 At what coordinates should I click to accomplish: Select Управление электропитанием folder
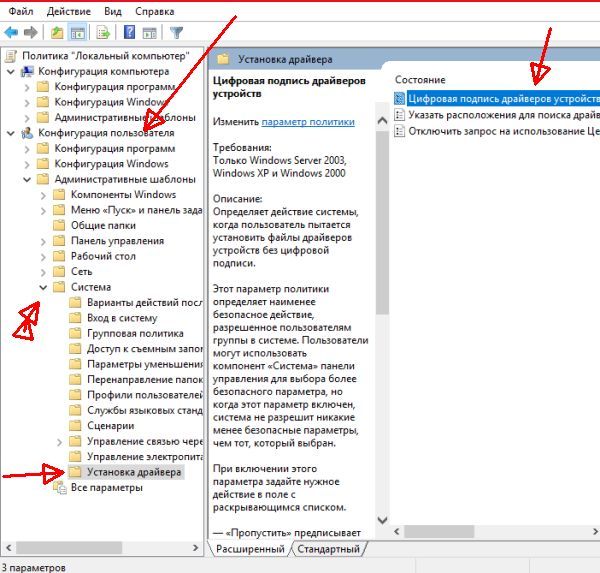click(x=145, y=457)
